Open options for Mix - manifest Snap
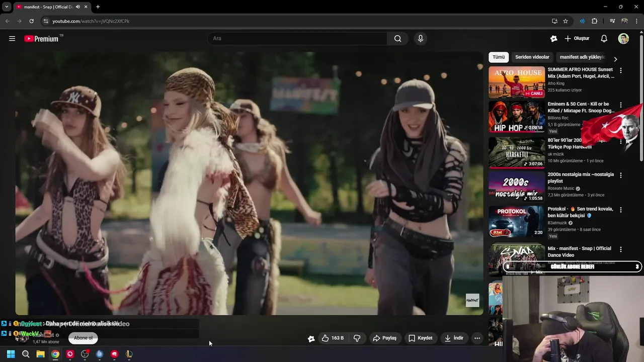 (621, 249)
